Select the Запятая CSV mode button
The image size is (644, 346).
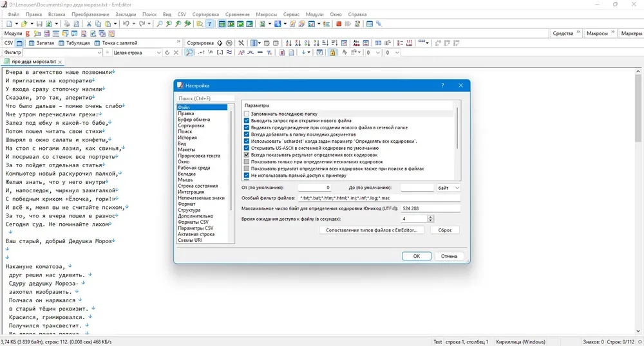pyautogui.click(x=41, y=43)
